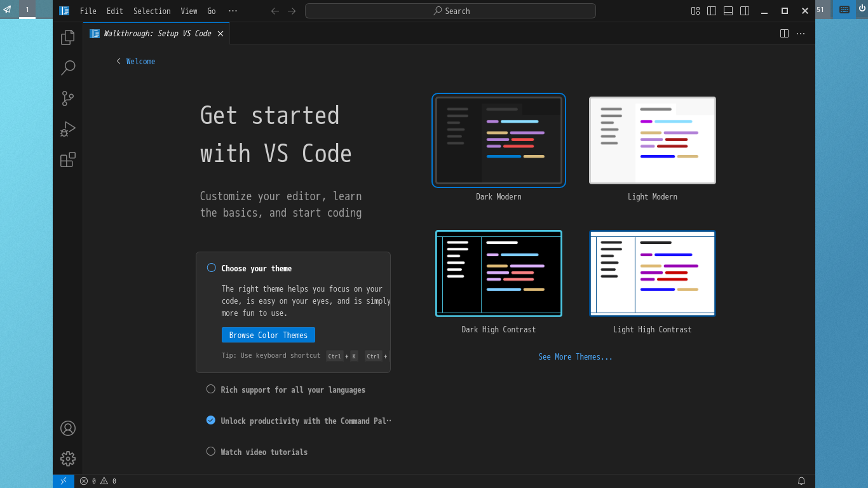Click the paper plane icon in the OS panel

pos(7,10)
